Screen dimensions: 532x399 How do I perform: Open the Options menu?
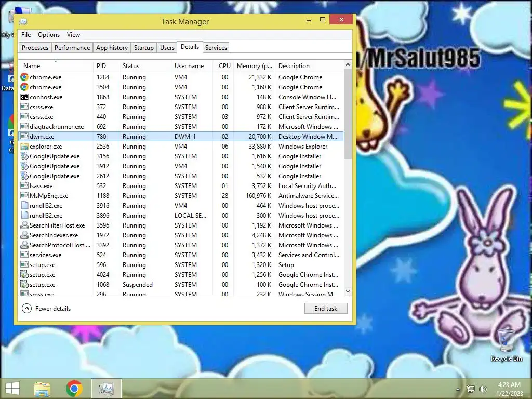tap(49, 35)
